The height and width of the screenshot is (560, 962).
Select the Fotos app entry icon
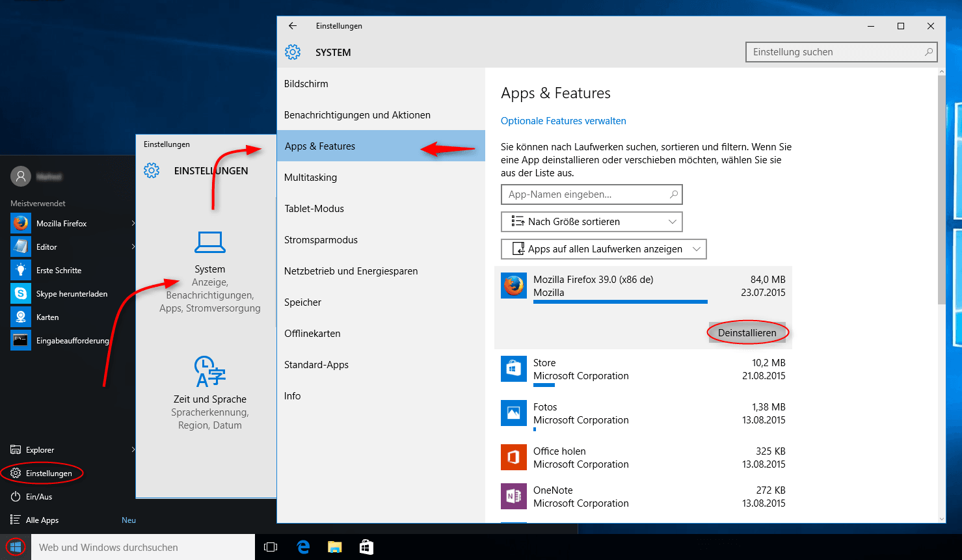[514, 413]
